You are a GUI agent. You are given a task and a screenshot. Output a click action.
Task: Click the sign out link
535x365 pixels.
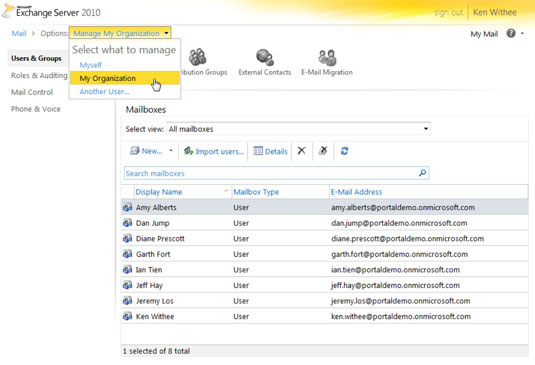pos(448,13)
